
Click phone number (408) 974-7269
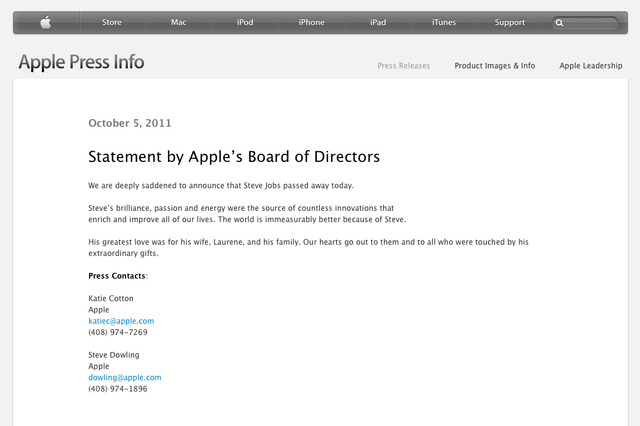[118, 332]
